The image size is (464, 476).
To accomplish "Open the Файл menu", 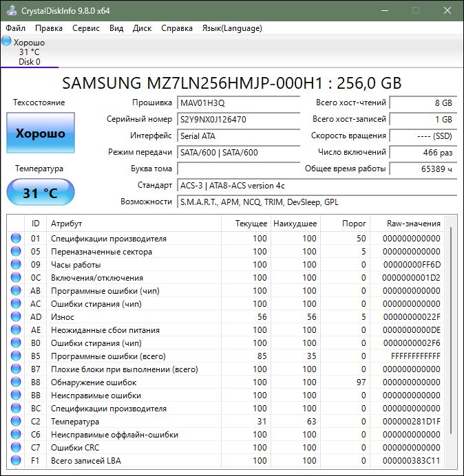I will tap(16, 28).
